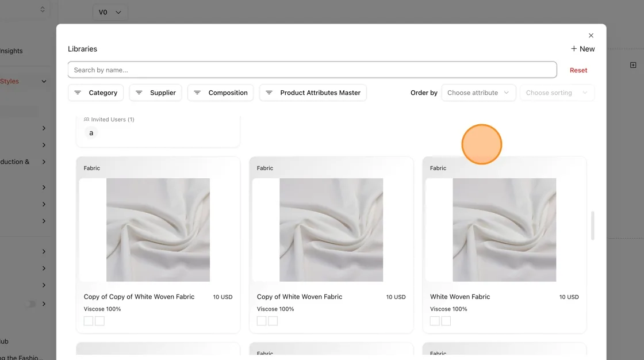This screenshot has width=644, height=360.
Task: Open the Composition filter
Action: 221,93
